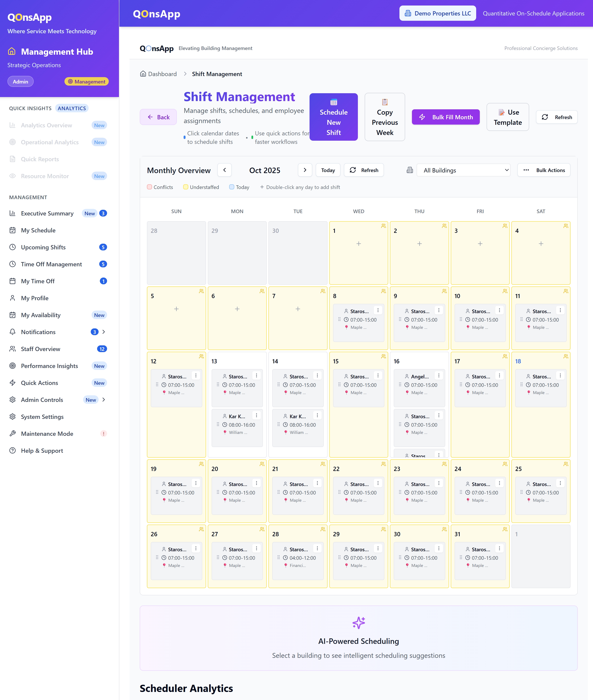This screenshot has height=700, width=593.
Task: Click the My Time Off calendar icon
Action: coord(13,281)
